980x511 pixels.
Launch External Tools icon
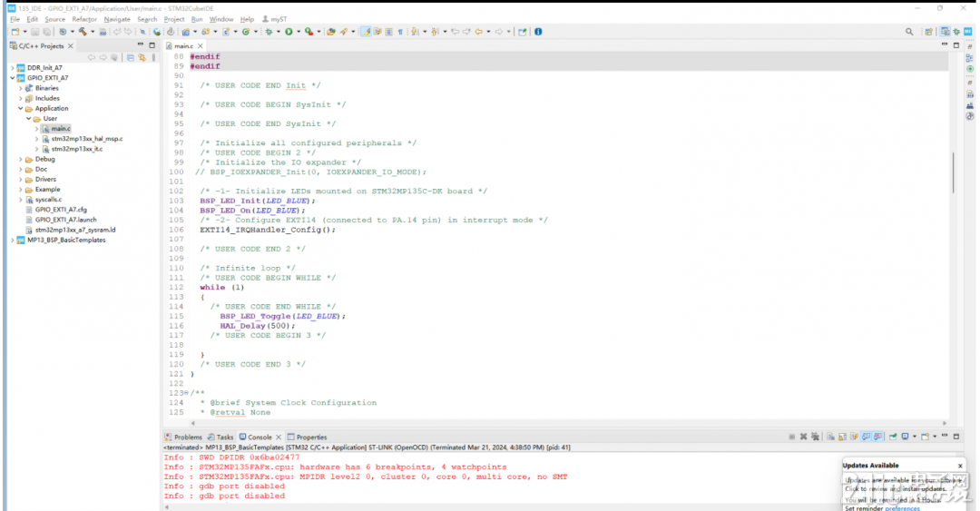(x=309, y=31)
